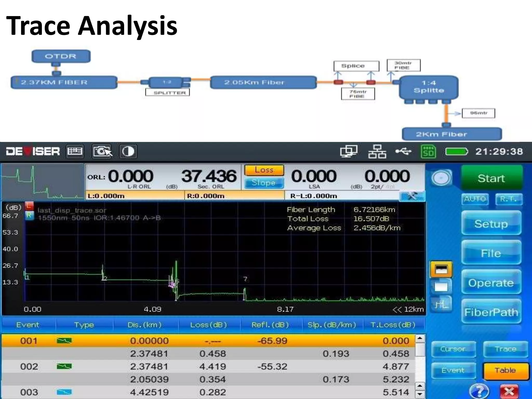Click event marker 2 on trace
The width and height of the screenshot is (532, 399).
tap(105, 278)
